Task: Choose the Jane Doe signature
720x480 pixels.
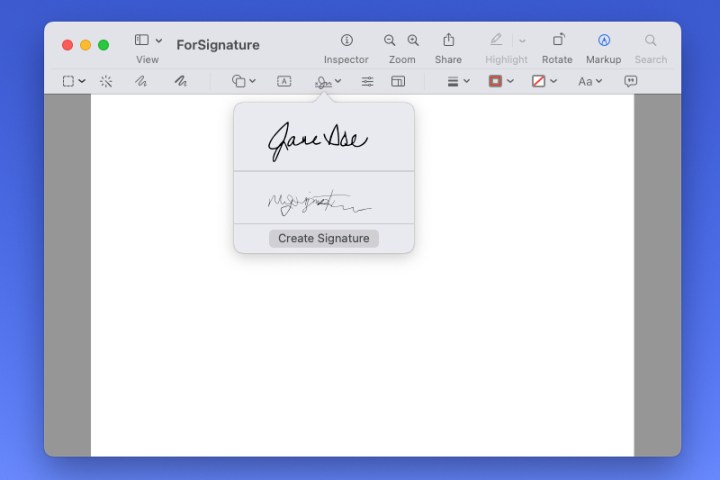Action: point(318,141)
